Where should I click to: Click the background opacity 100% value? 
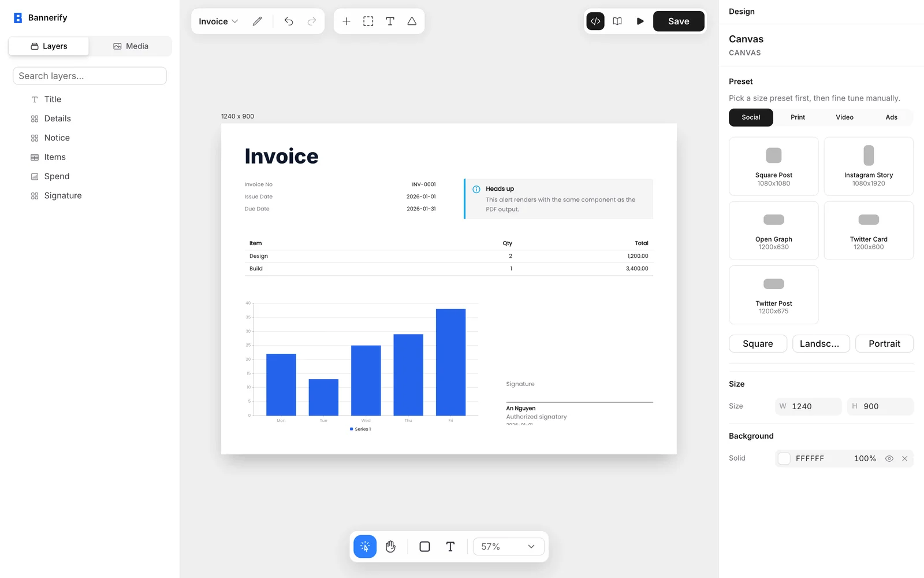pos(865,458)
